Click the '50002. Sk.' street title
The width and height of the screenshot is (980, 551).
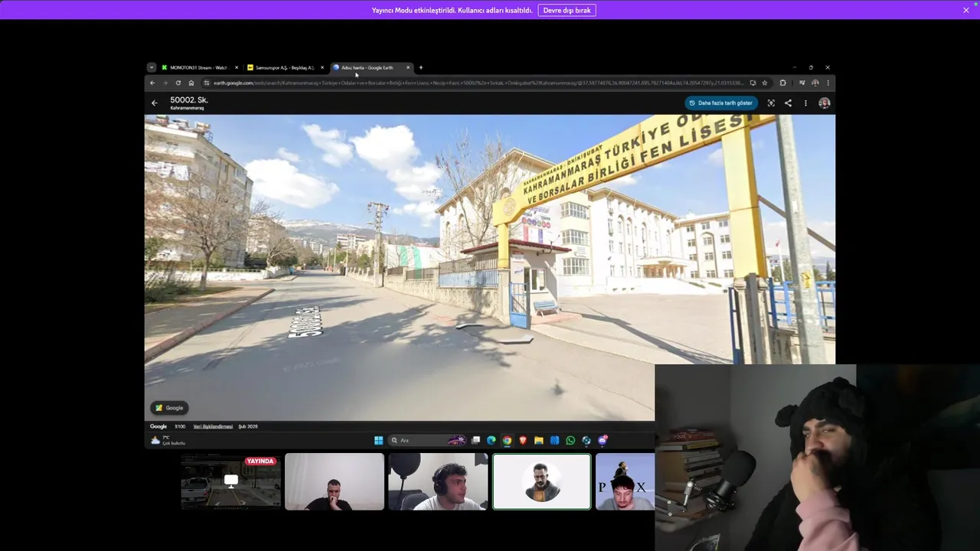click(189, 100)
